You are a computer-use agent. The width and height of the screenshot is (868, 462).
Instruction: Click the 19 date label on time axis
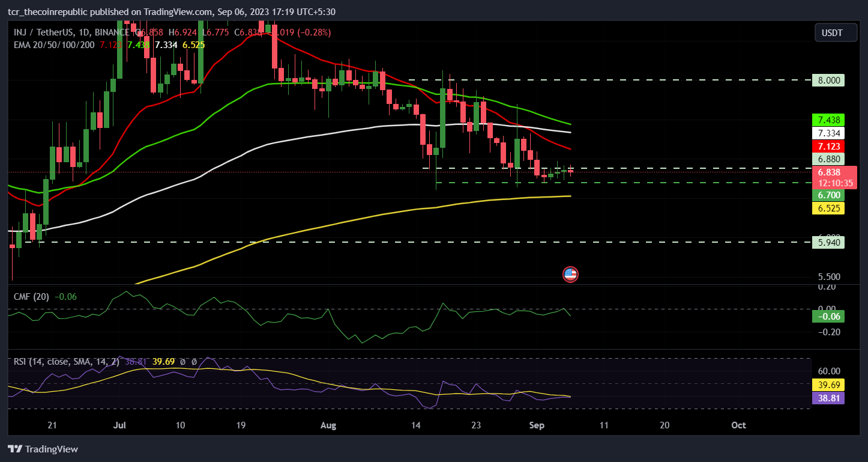[x=241, y=425]
